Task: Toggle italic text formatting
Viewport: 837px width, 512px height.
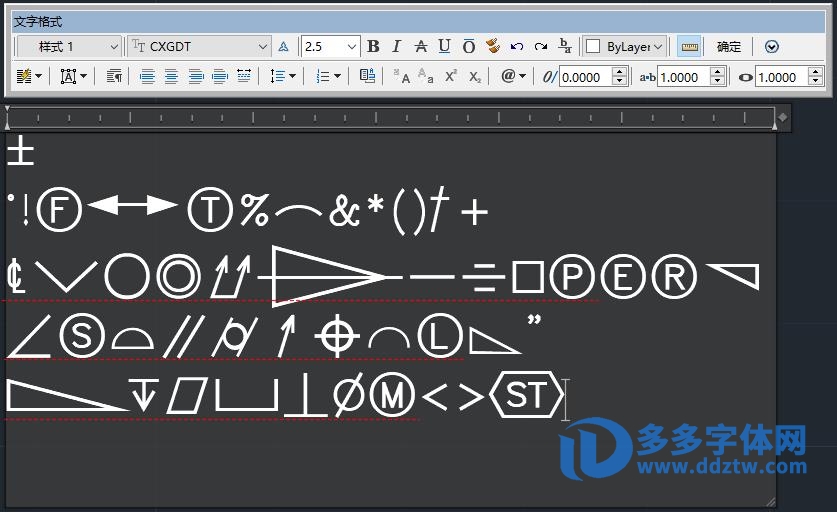Action: [x=396, y=46]
